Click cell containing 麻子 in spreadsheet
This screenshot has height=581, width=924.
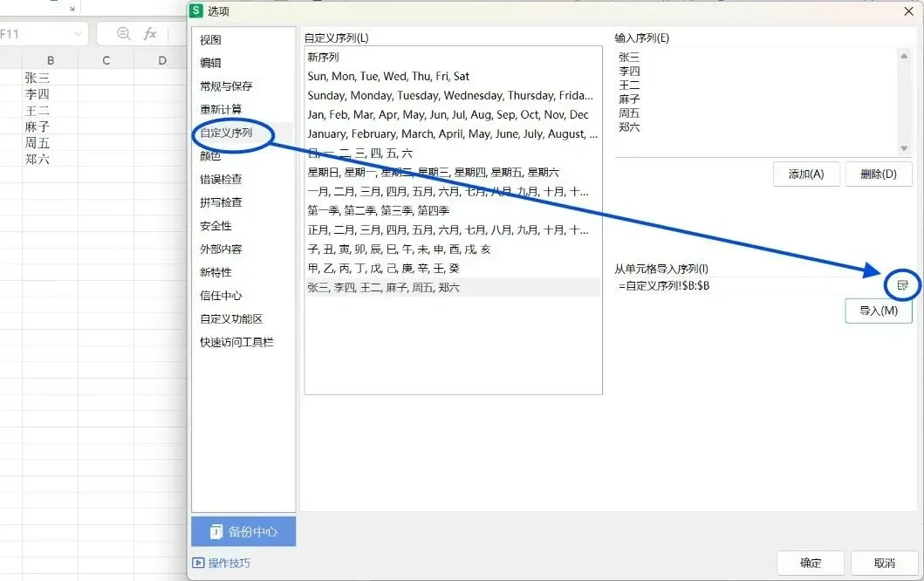50,126
